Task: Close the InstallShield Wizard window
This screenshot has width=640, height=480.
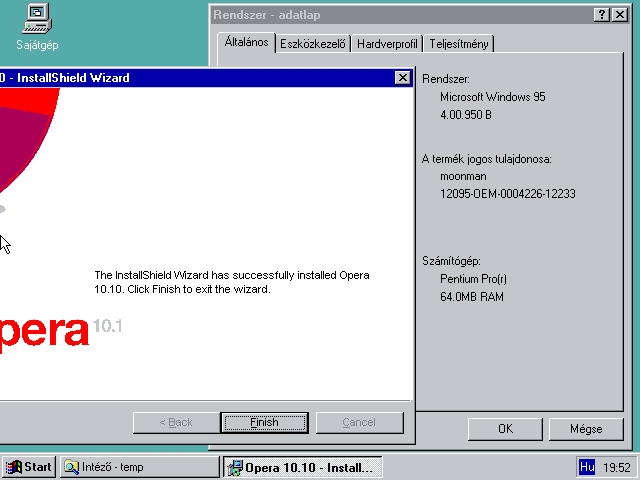Action: [402, 78]
